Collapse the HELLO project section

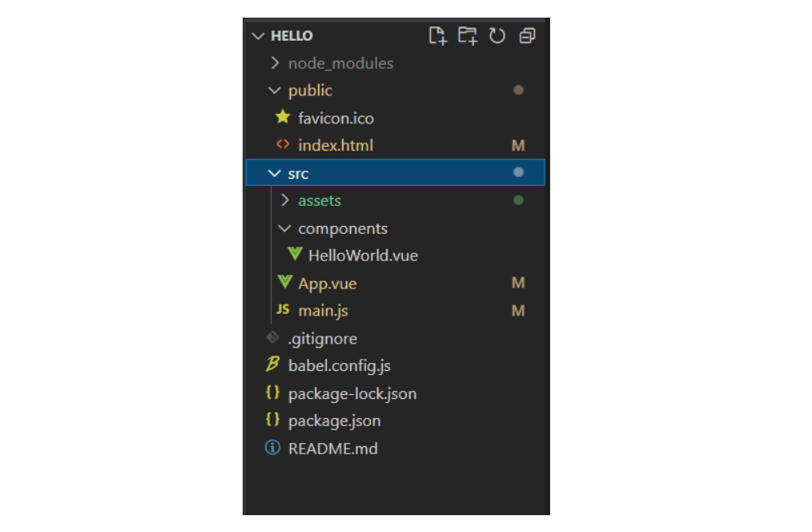click(258, 36)
